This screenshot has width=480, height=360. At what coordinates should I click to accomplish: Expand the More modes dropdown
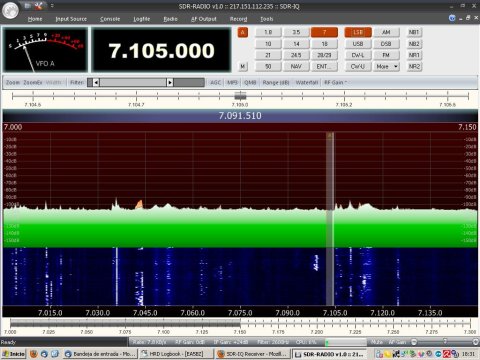point(386,66)
